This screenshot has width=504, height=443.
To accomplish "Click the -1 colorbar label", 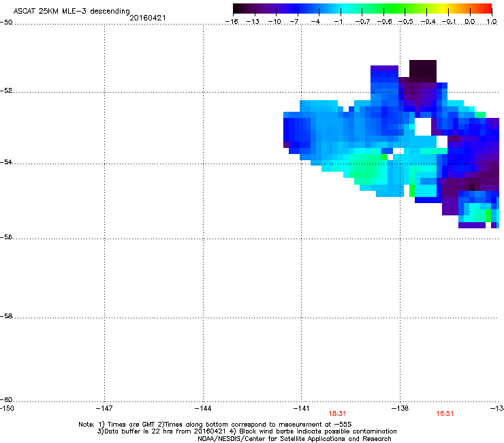I will [x=338, y=22].
